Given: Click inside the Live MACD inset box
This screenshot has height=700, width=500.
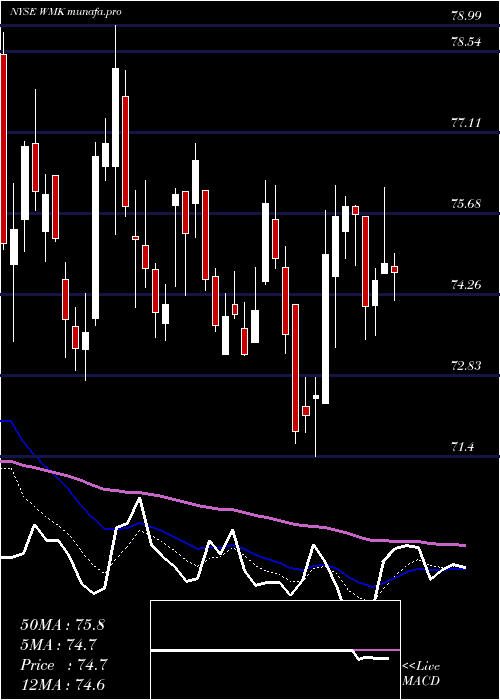Looking at the screenshot, I should click(x=275, y=650).
